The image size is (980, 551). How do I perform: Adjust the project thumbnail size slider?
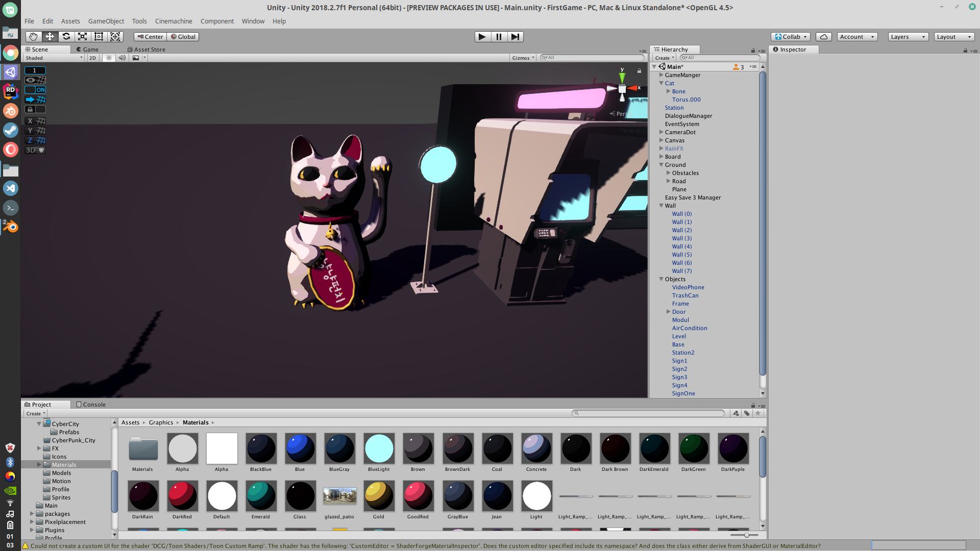746,535
